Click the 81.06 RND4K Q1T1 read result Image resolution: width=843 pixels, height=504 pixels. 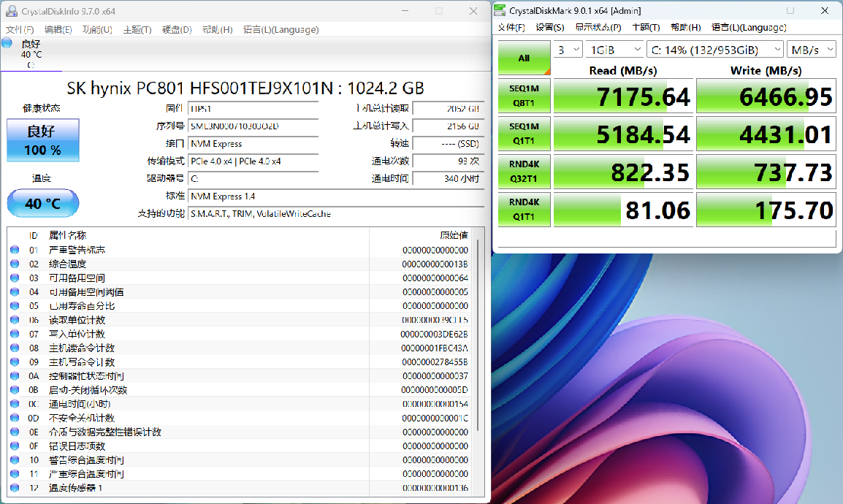[623, 209]
